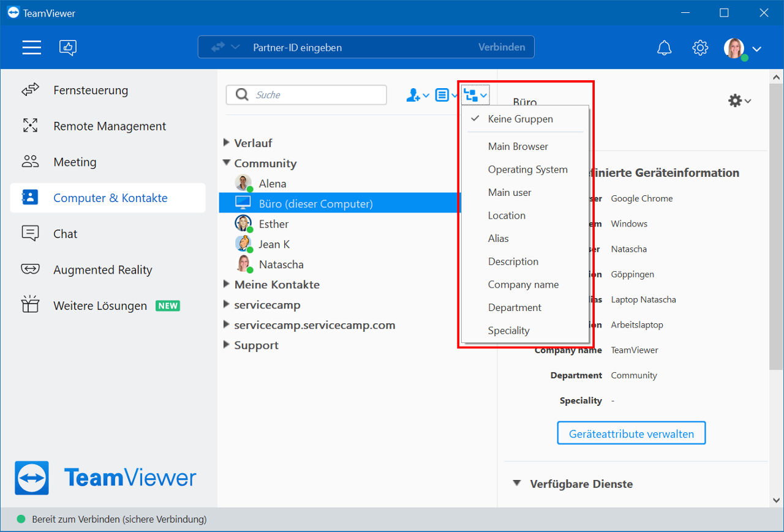This screenshot has width=784, height=532.
Task: Click the Verbinden button
Action: pos(502,47)
